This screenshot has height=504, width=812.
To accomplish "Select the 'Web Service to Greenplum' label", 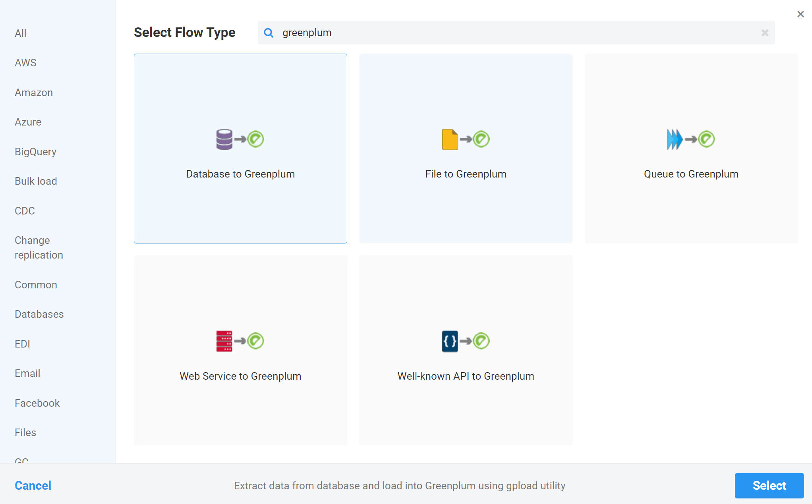I will (240, 376).
